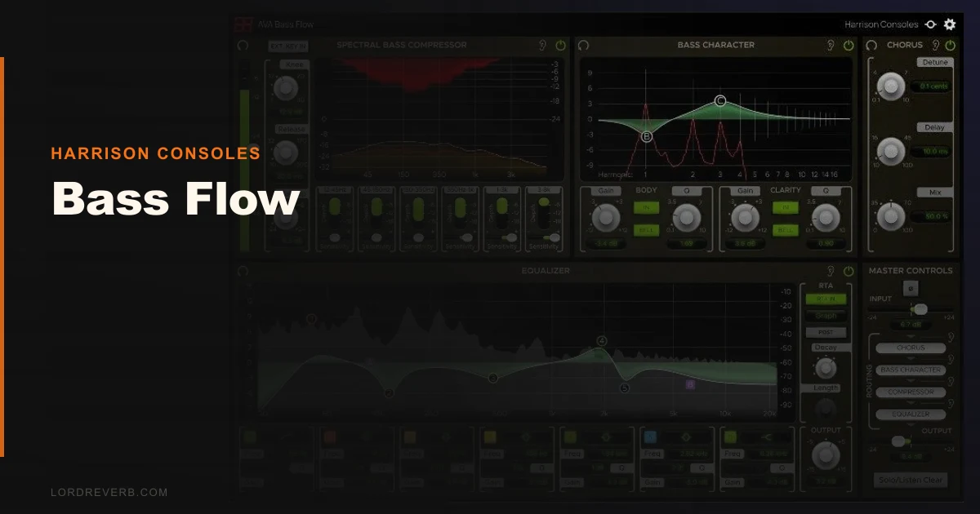Screen dimensions: 980x514
Task: Click the ear listen icon in Equalizer header
Action: (831, 271)
